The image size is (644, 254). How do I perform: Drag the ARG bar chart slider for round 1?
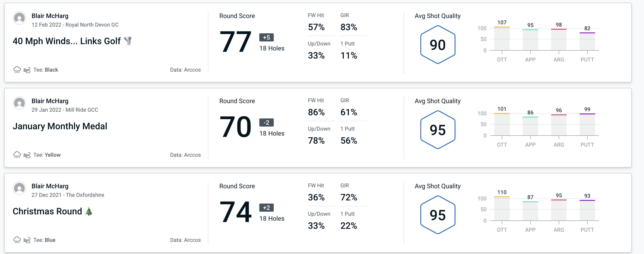[559, 31]
